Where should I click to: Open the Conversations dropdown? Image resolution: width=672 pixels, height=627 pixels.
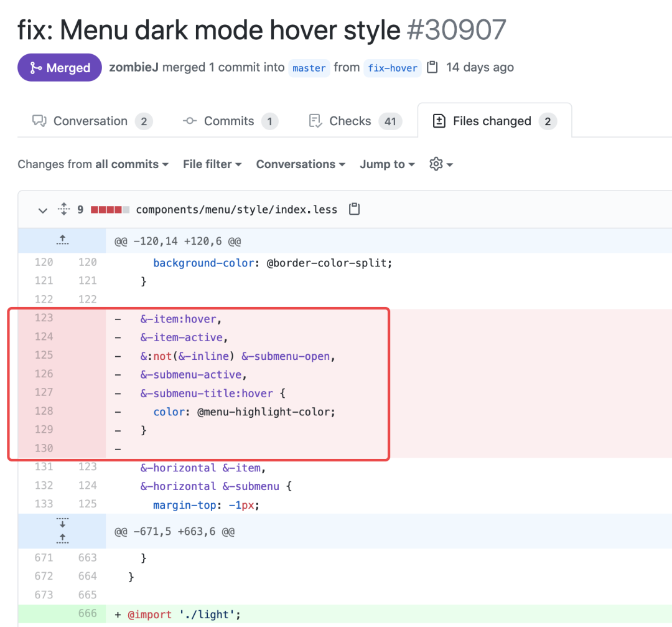pyautogui.click(x=300, y=164)
